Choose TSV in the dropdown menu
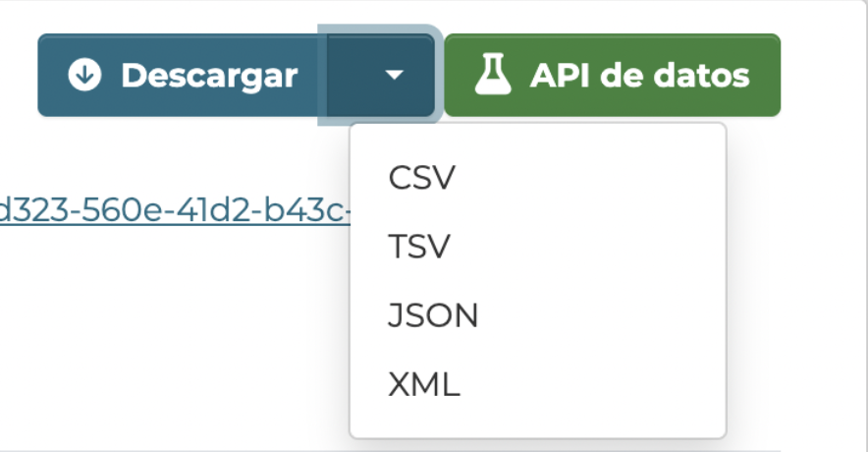 (419, 247)
